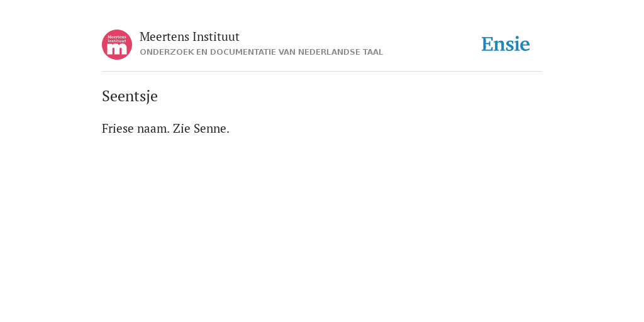Click 'TAAL' at the subtitle end
The image size is (644, 322).
373,52
